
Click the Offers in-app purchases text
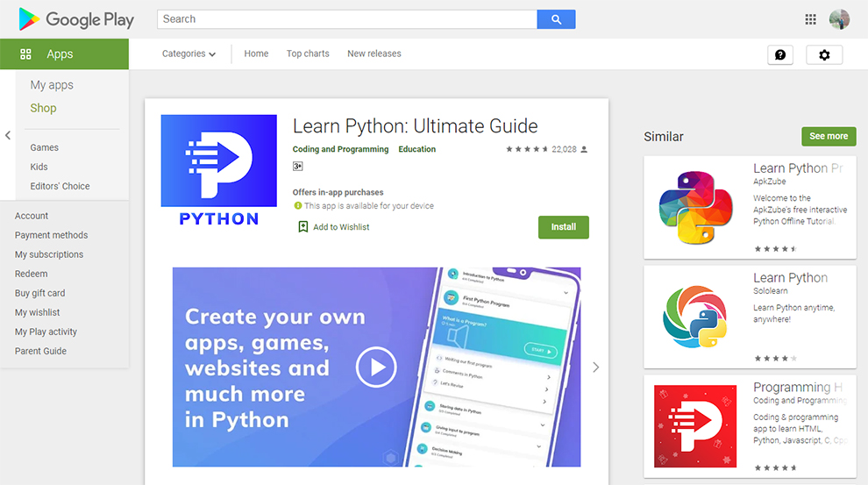point(338,193)
